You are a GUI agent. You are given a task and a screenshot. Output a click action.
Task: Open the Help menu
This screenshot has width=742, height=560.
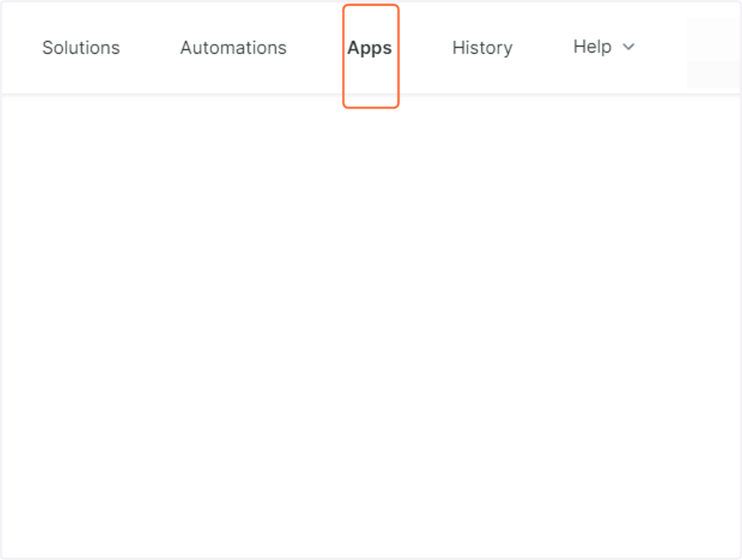592,47
